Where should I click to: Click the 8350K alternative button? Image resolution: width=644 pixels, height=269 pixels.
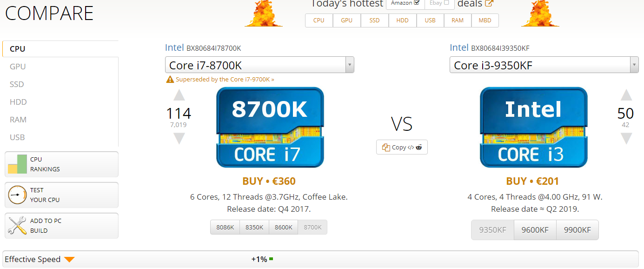pos(254,227)
